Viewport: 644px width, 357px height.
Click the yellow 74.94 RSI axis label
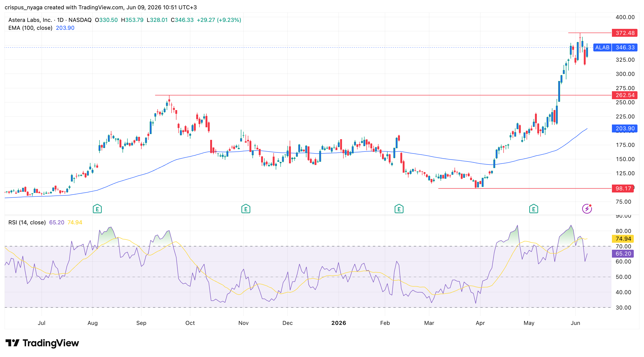623,239
